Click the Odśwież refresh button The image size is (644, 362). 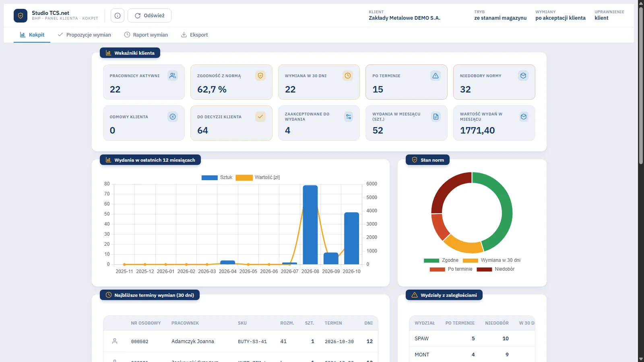[x=149, y=16]
